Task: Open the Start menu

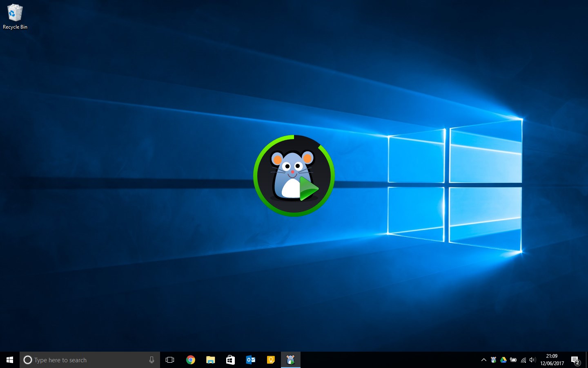Action: click(9, 360)
